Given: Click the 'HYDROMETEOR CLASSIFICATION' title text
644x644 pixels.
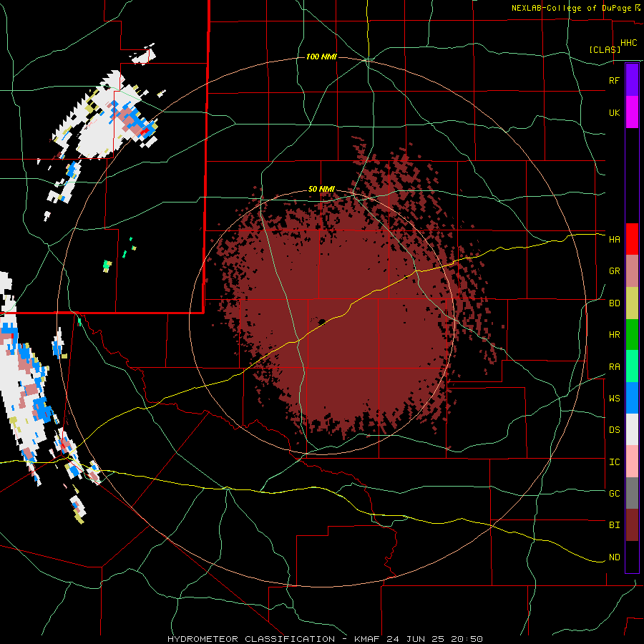Looking at the screenshot, I should pyautogui.click(x=251, y=639).
